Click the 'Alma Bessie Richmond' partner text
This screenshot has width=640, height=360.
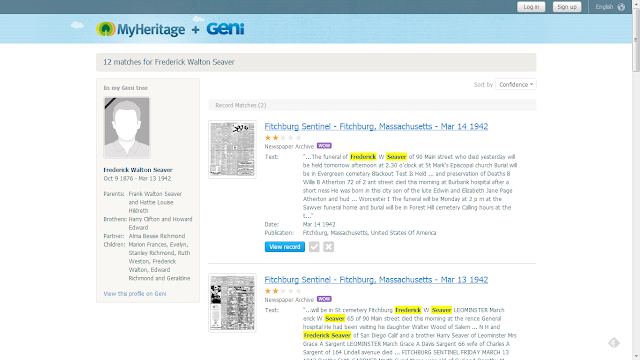tap(157, 236)
